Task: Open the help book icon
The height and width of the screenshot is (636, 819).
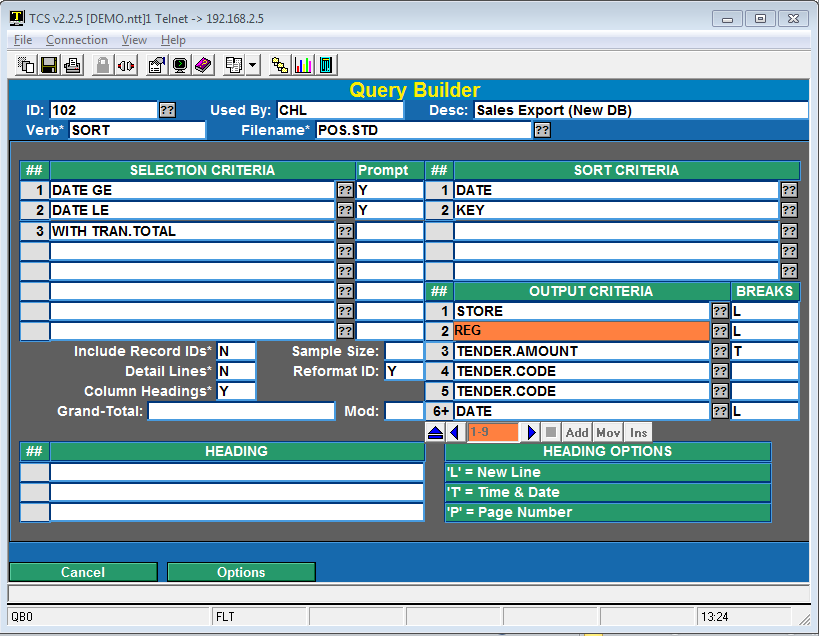Action: tap(203, 66)
